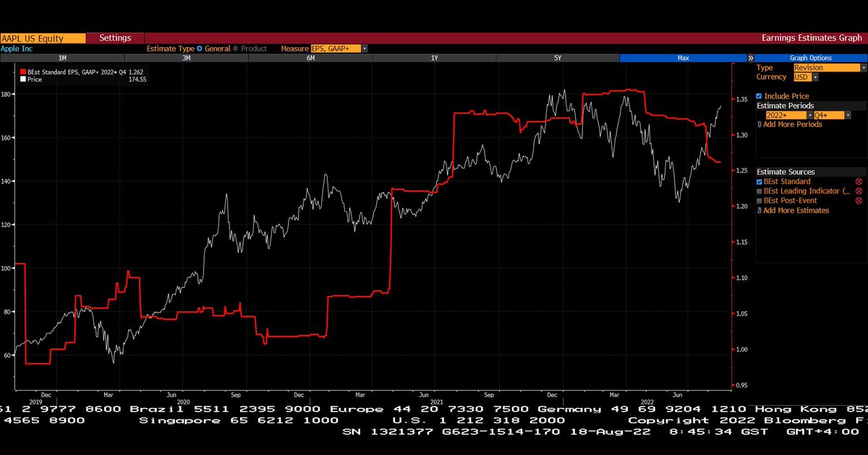The height and width of the screenshot is (455, 868).
Task: Switch to the 5Y time range tab
Action: point(558,58)
